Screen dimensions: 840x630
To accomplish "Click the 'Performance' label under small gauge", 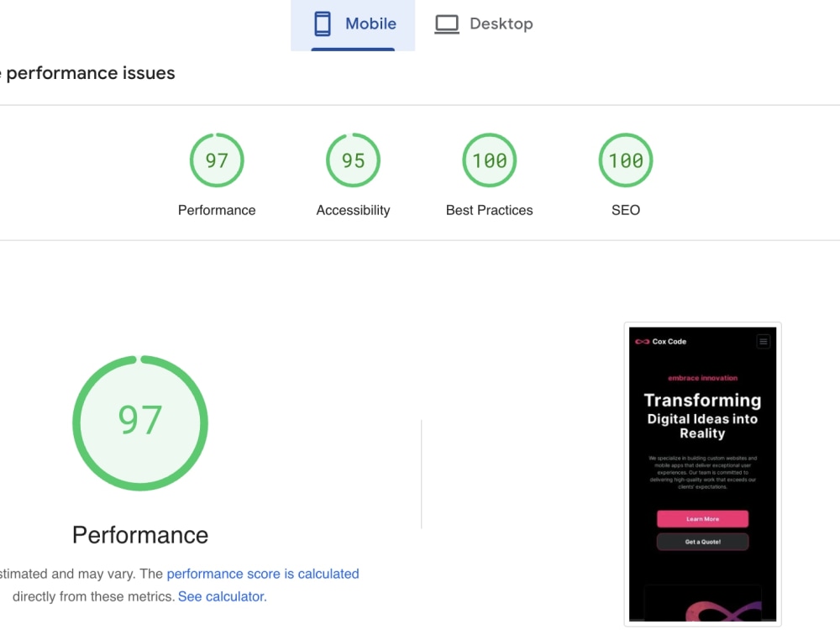I will (x=217, y=210).
